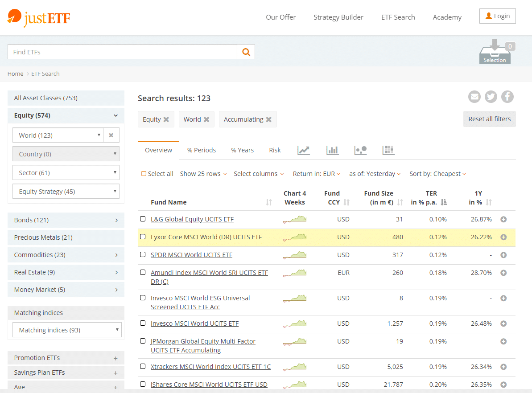532x393 pixels.
Task: Tick the Select all checkbox
Action: (x=144, y=174)
